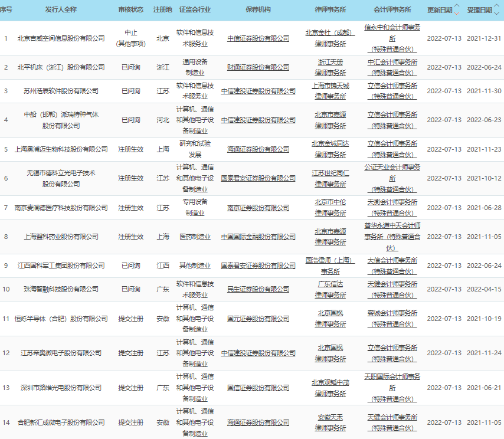Select issuer 恒烁半导体(合肥)股份有限公司

(61, 319)
